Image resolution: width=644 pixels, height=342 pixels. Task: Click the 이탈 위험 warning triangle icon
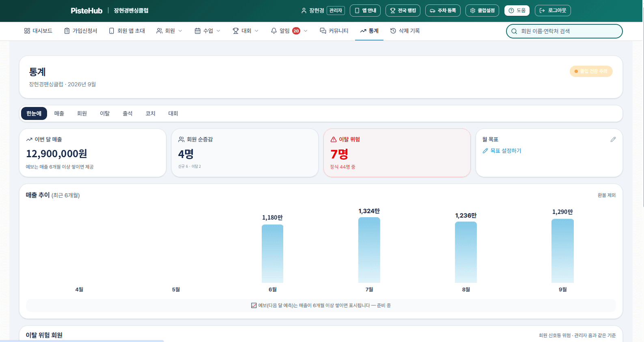334,139
